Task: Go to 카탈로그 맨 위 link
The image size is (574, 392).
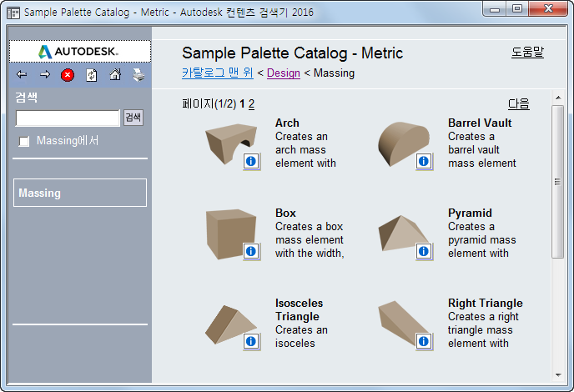Action: click(x=218, y=73)
